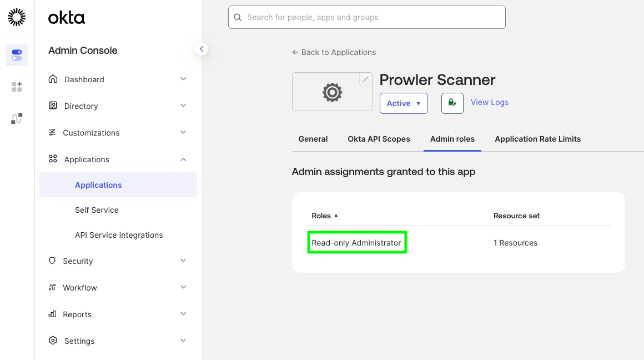Screen dimensions: 644x360
Task: Focus the people, apps and groups search field
Action: pos(367,17)
